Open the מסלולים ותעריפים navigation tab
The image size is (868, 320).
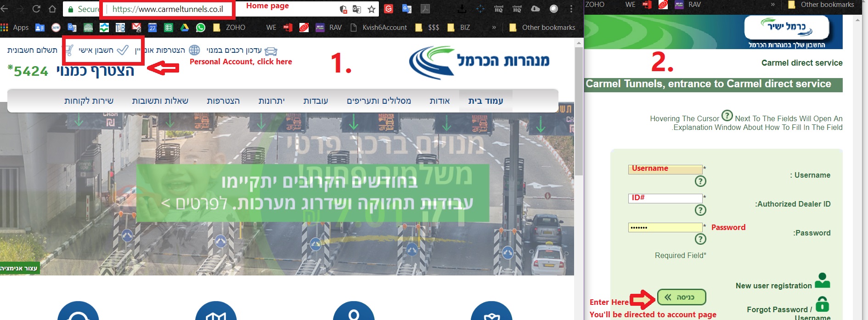379,101
